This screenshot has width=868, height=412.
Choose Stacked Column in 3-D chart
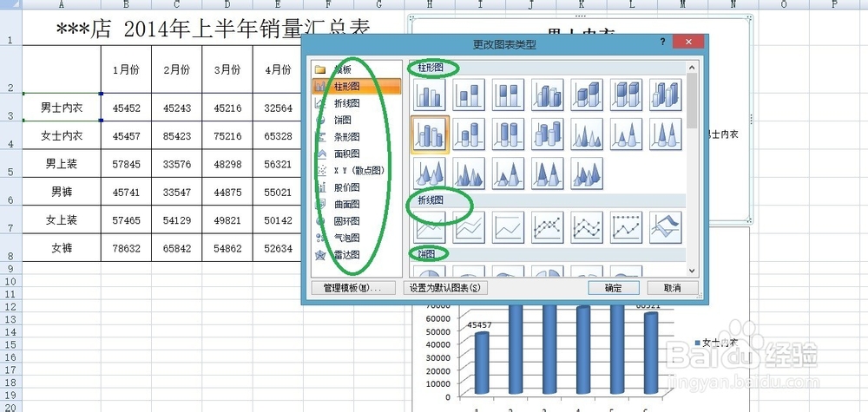[x=587, y=94]
